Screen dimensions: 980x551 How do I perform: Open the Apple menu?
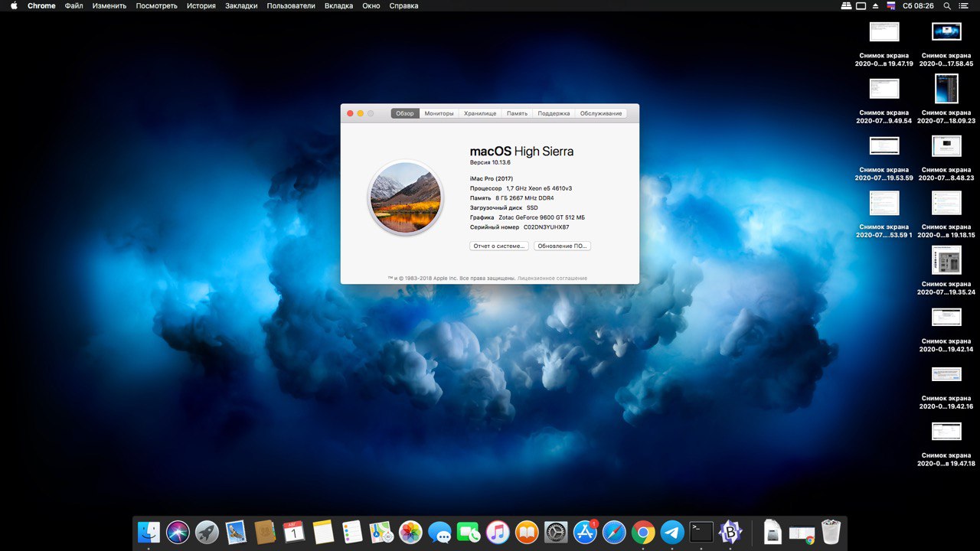point(13,5)
